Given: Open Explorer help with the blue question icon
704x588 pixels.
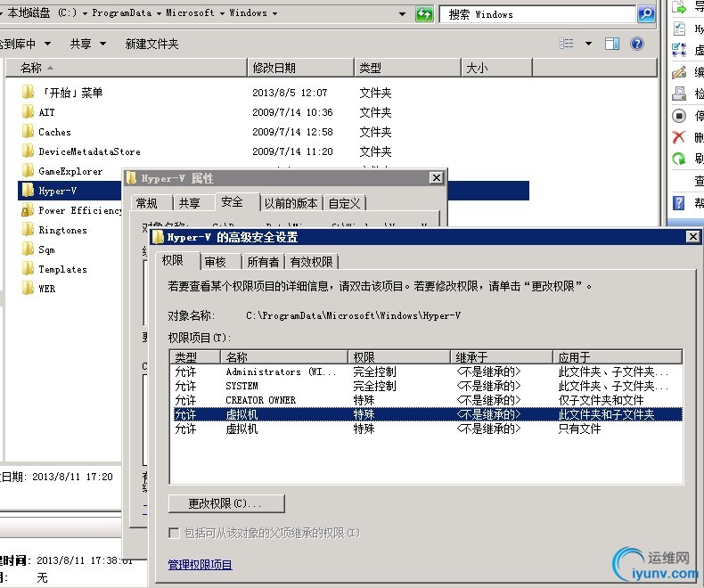Looking at the screenshot, I should point(636,44).
